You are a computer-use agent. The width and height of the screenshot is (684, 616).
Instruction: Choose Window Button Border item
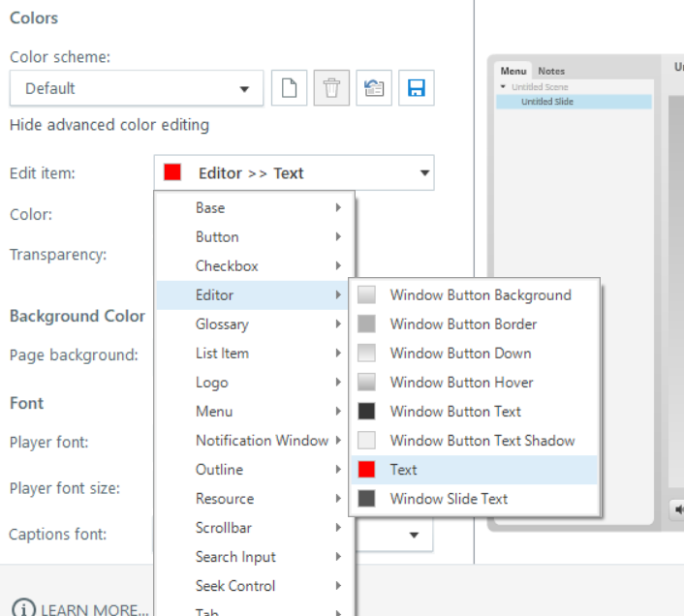coord(474,324)
